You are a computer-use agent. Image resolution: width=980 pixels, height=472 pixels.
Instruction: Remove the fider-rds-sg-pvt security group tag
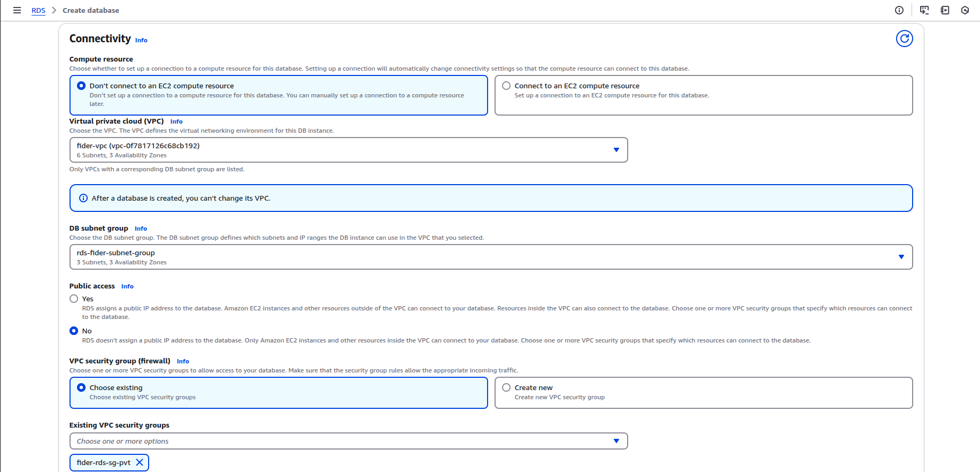coord(140,462)
